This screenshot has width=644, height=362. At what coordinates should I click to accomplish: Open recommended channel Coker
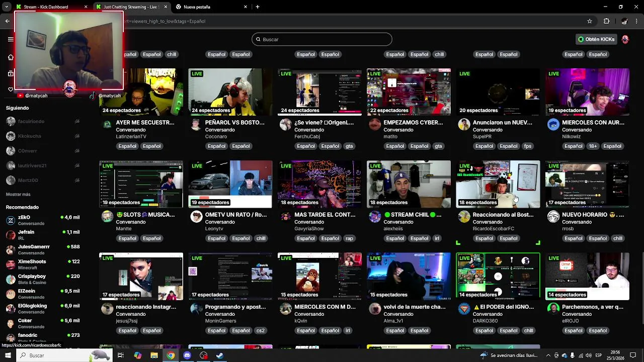click(43, 323)
